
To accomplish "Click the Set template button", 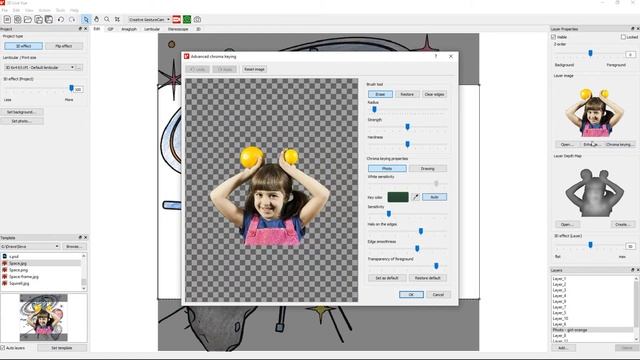I will pyautogui.click(x=62, y=348).
